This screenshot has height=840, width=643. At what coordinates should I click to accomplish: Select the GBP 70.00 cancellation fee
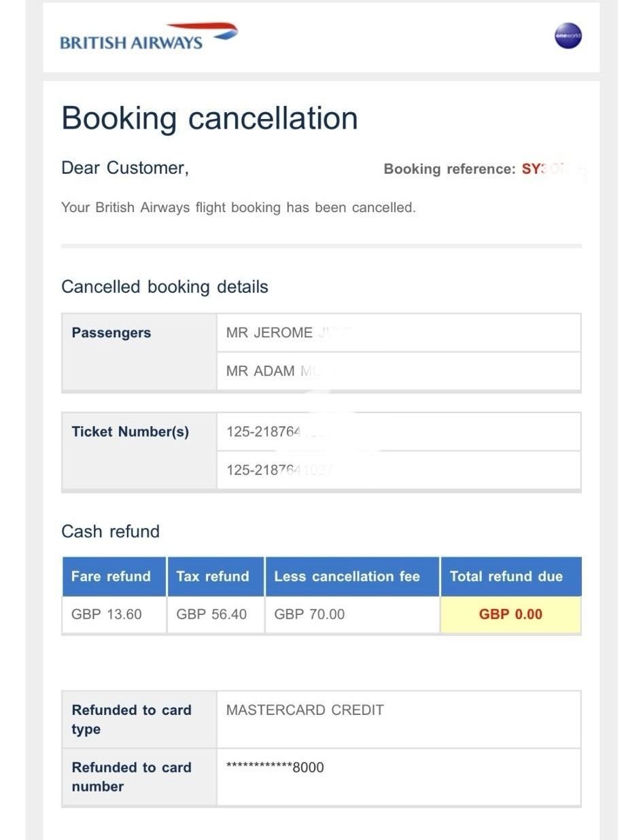(x=309, y=614)
